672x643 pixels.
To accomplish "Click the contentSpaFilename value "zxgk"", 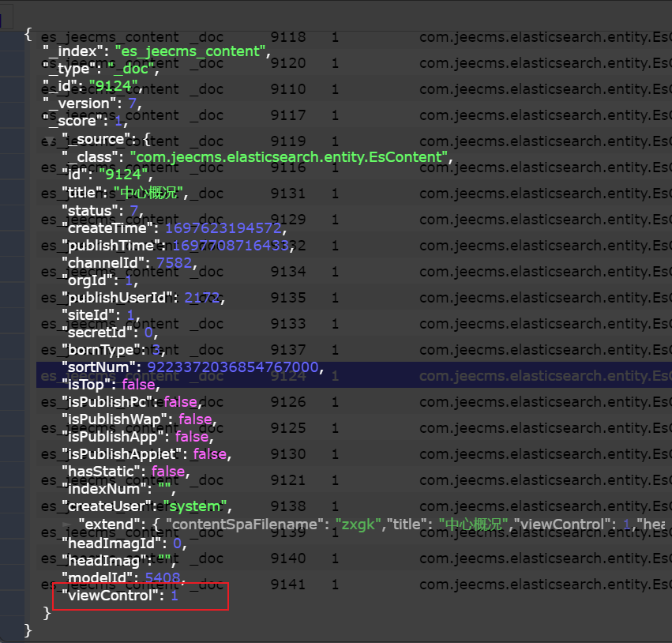I will point(358,525).
